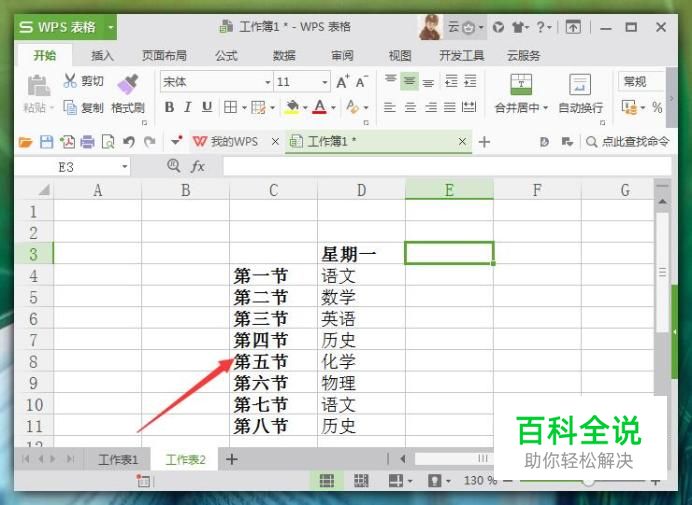Click the Print icon

(x=87, y=142)
